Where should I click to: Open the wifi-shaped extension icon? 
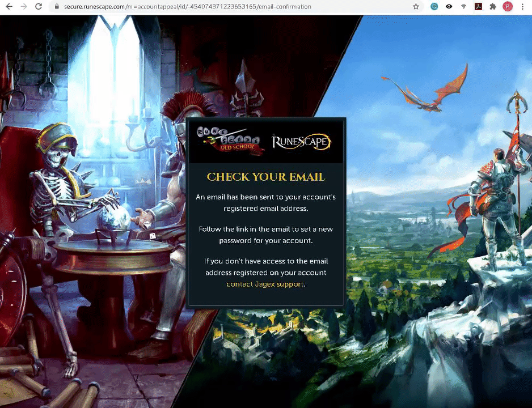coord(463,6)
